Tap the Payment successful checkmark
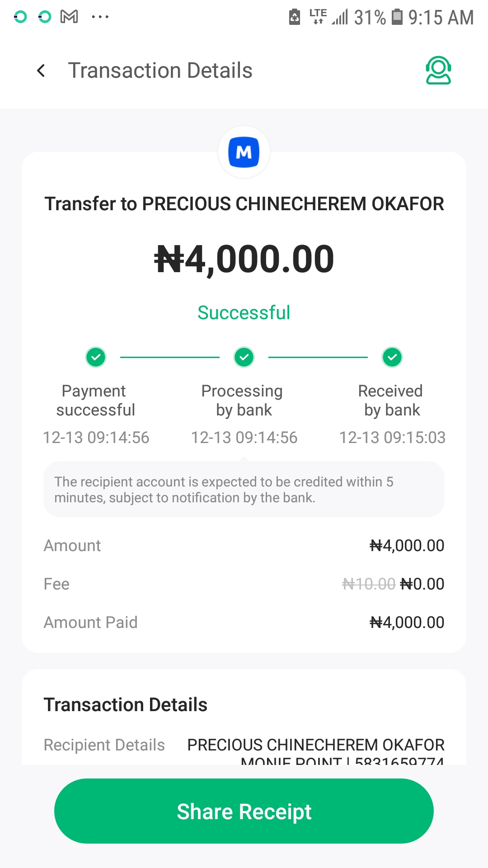488x868 pixels. pyautogui.click(x=96, y=357)
